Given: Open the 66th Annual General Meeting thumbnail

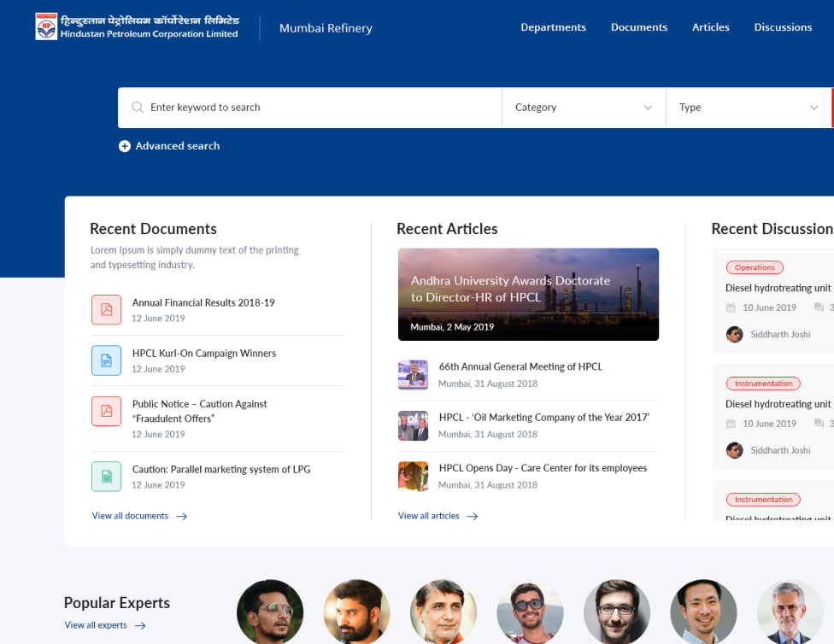Looking at the screenshot, I should point(413,375).
